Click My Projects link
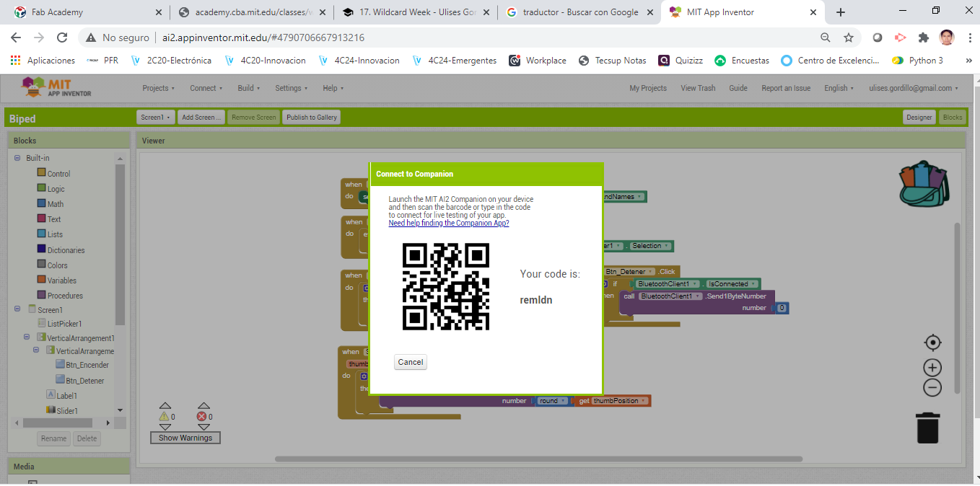The width and height of the screenshot is (980, 486). point(648,88)
